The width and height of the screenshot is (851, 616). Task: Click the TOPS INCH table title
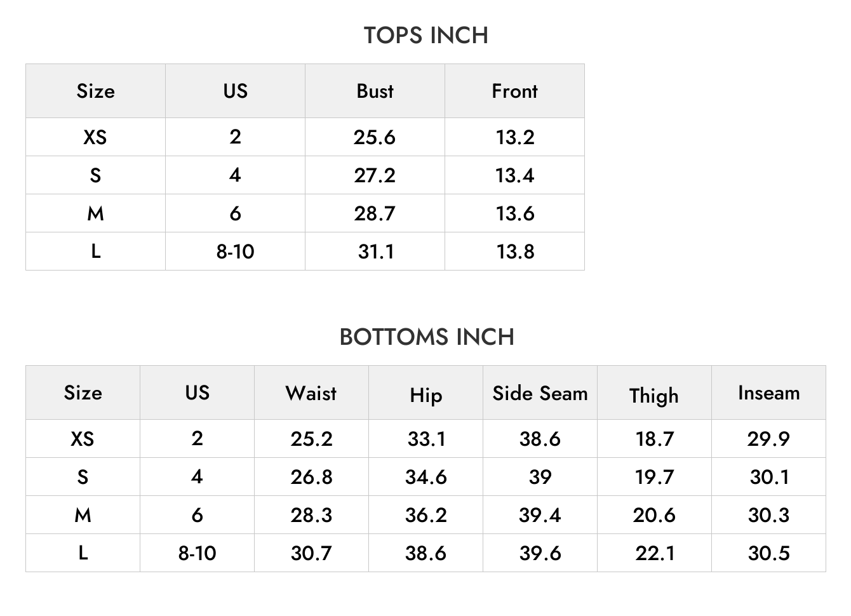425,36
